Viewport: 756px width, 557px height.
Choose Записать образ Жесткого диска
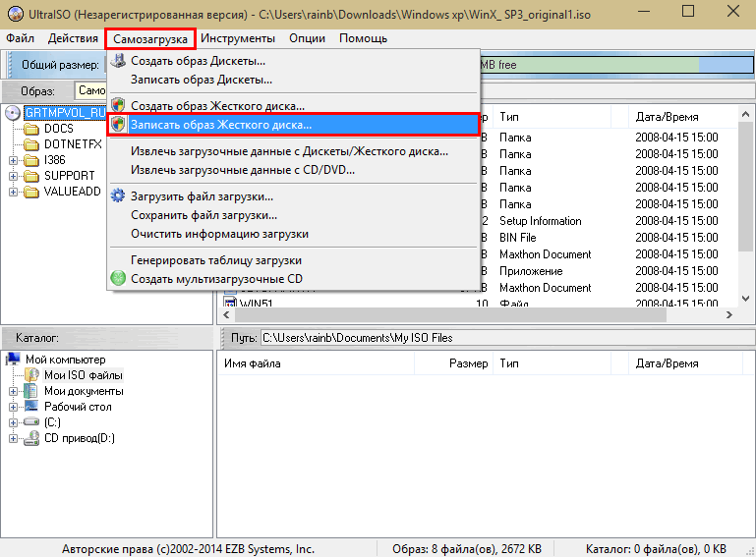(x=293, y=125)
